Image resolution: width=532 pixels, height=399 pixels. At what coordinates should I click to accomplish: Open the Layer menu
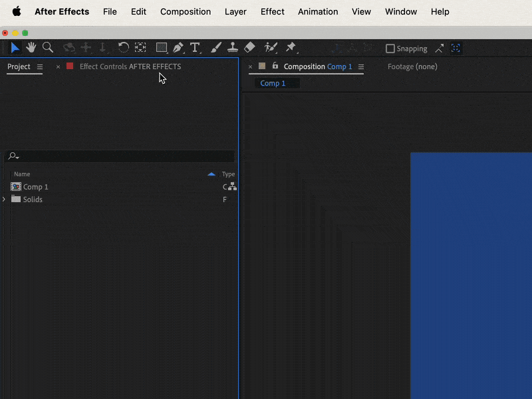pyautogui.click(x=235, y=11)
